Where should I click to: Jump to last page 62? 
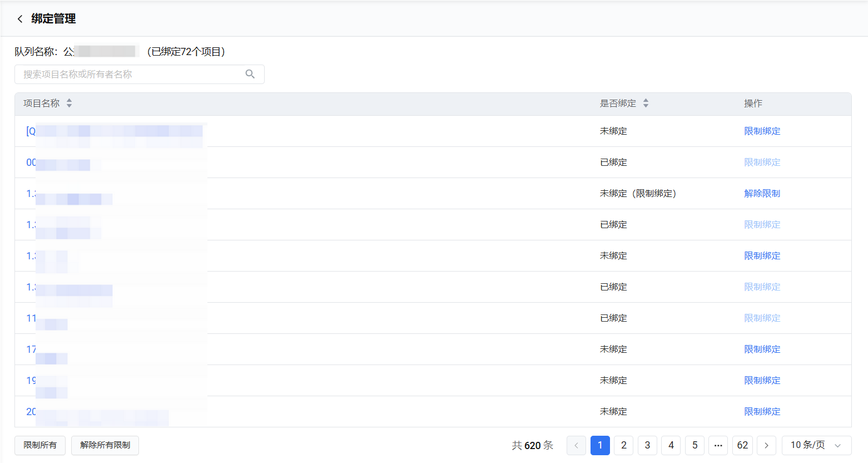click(x=742, y=445)
